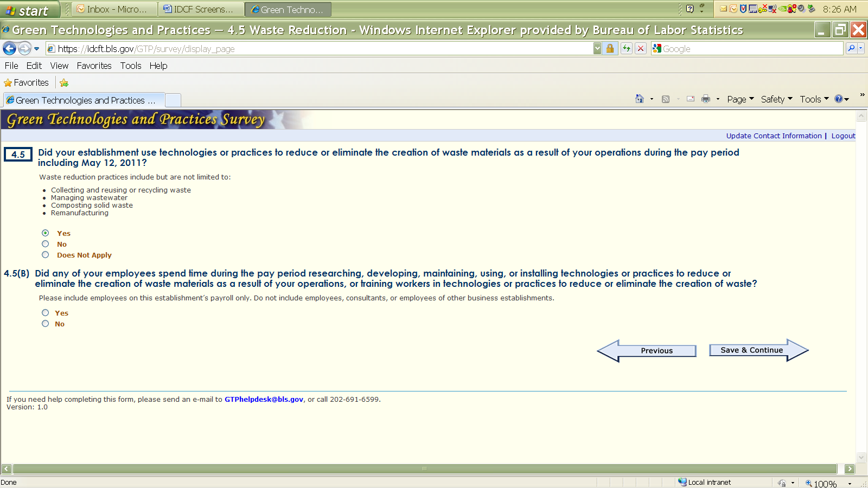Click the Add to Favorites Bar star icon
Image resolution: width=868 pixels, height=488 pixels.
click(64, 83)
